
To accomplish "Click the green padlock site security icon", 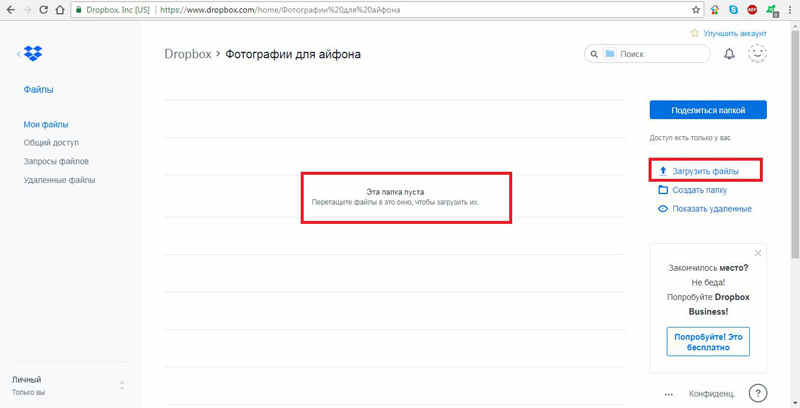I will click(x=78, y=10).
